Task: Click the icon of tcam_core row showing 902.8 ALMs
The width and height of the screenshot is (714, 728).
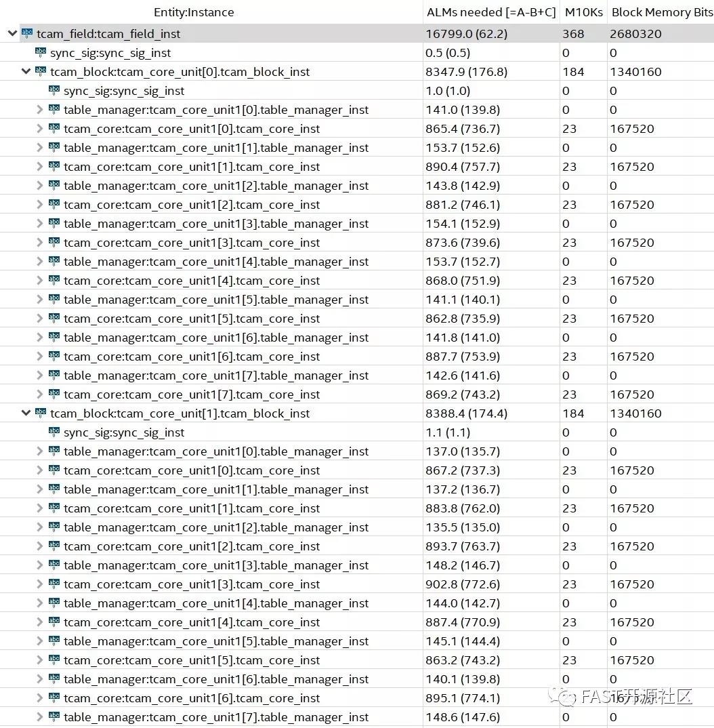Action: (x=54, y=584)
